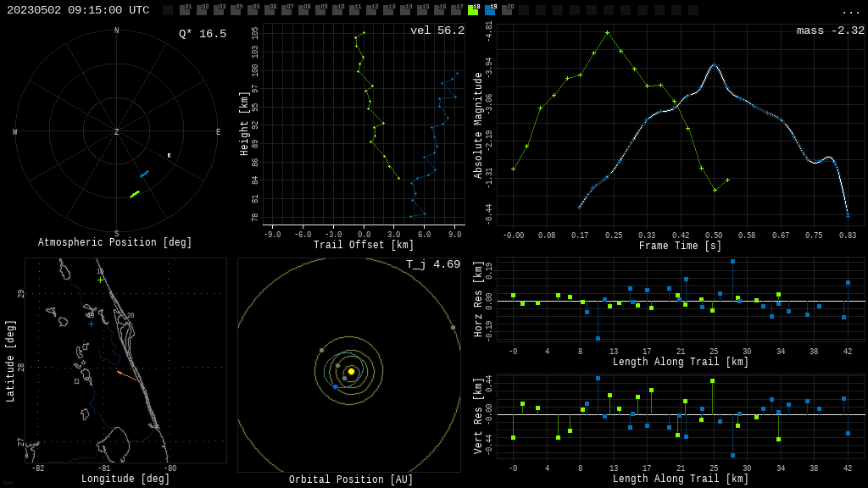Screen dimensions: 868x488
Task: Click the Longitude [deg] axis label
Action: pos(125,479)
